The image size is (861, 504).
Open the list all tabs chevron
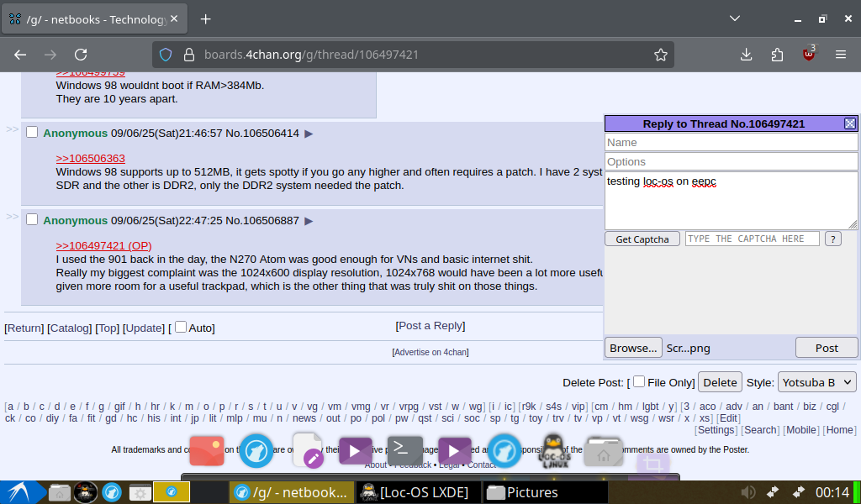pyautogui.click(x=735, y=18)
